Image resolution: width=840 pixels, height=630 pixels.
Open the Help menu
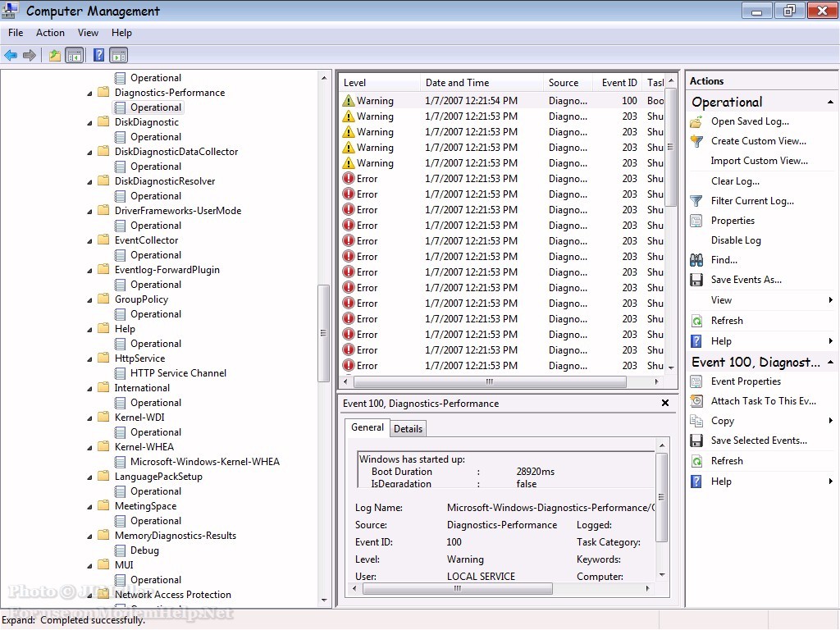121,33
